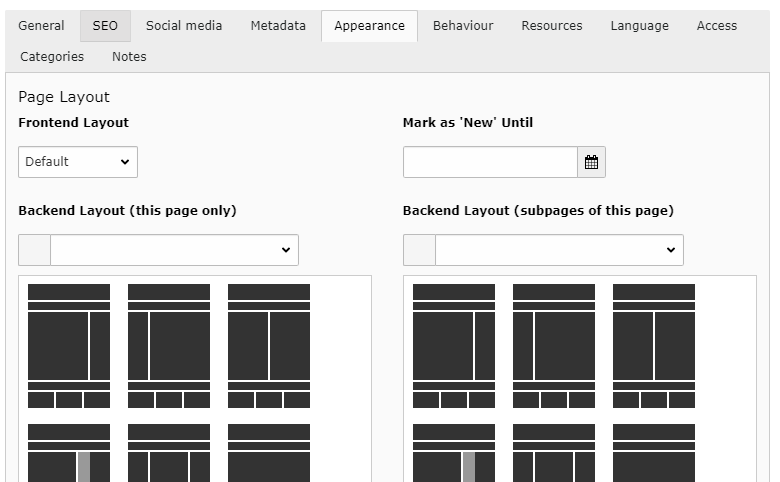Image resolution: width=780 pixels, height=482 pixels.
Task: Pick grey-column layout thumbnail for subpages
Action: [x=454, y=453]
